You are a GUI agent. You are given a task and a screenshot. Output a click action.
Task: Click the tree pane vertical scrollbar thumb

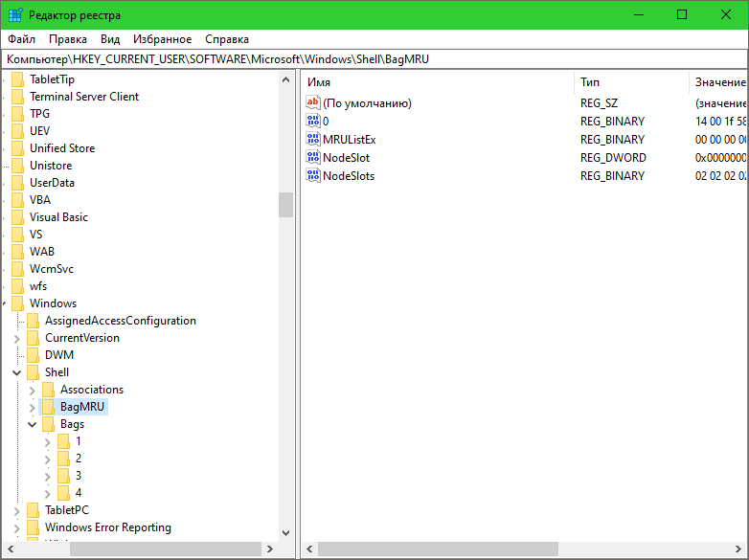click(285, 205)
